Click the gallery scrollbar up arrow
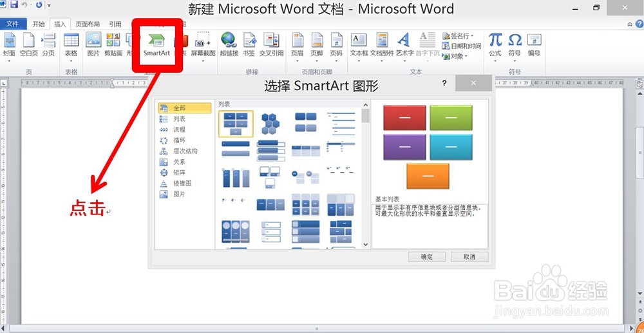This screenshot has width=644, height=333. 366,104
